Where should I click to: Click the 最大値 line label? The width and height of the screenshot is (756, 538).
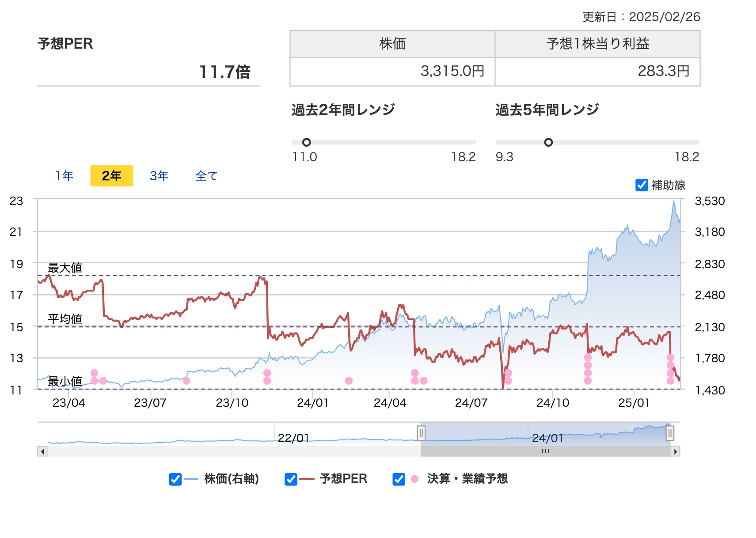pos(65,268)
